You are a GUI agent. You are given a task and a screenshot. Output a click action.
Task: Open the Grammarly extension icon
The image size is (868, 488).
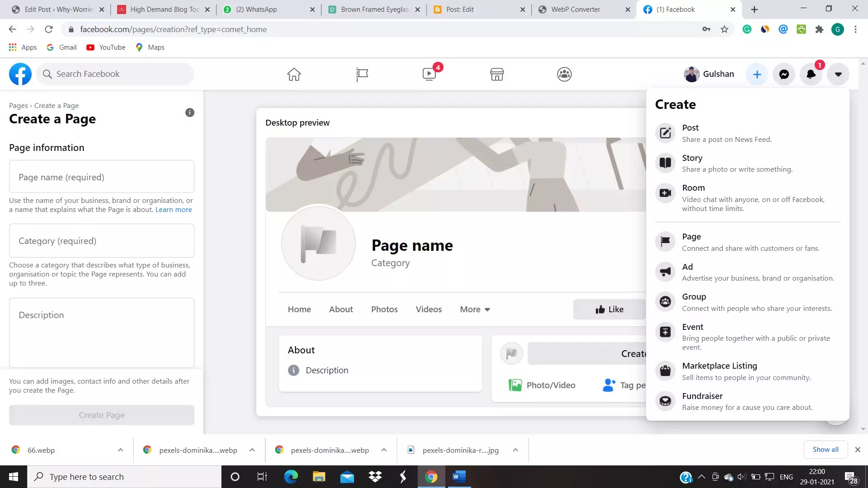(747, 29)
